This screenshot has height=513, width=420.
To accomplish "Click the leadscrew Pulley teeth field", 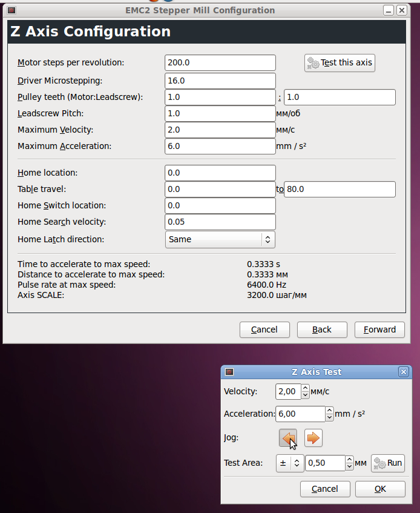I will 340,97.
